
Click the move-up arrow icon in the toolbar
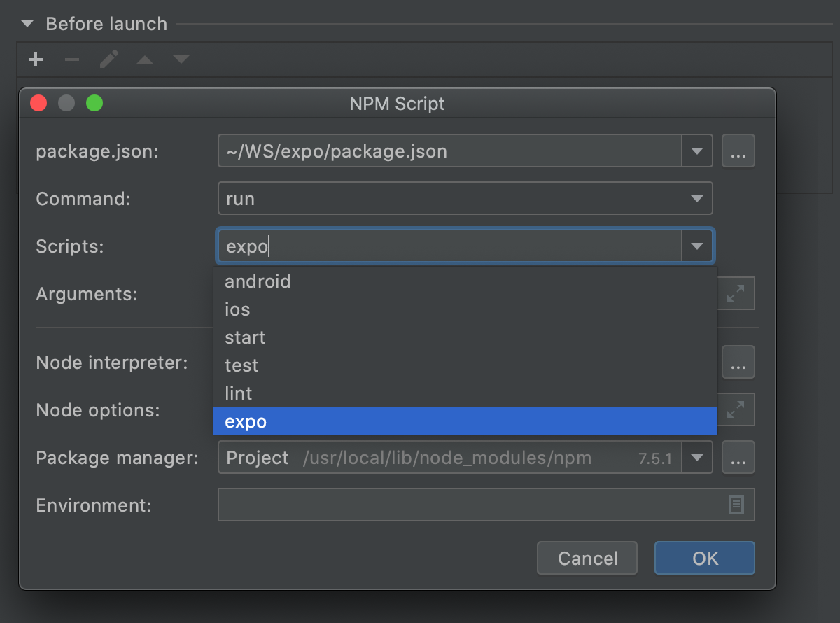pyautogui.click(x=145, y=59)
